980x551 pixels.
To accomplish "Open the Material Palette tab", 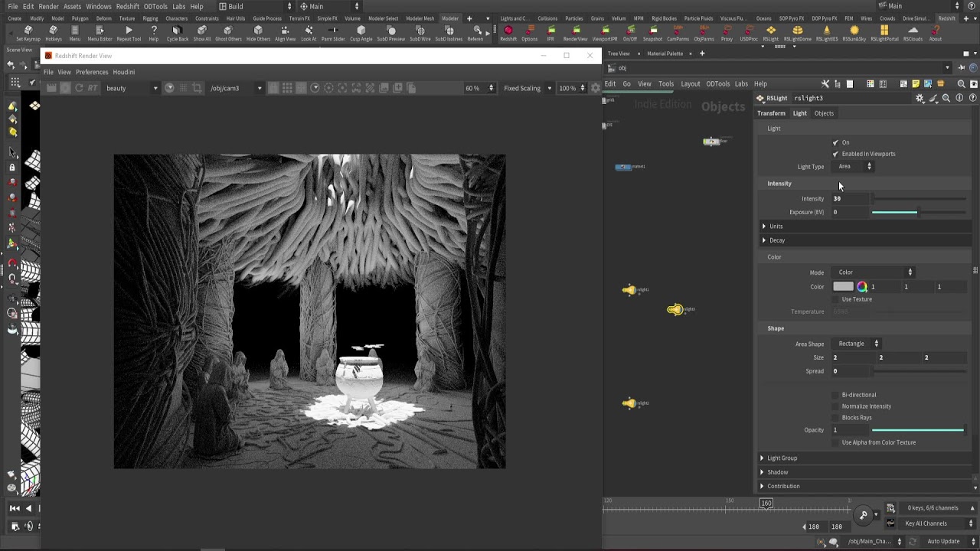I will 665,54.
